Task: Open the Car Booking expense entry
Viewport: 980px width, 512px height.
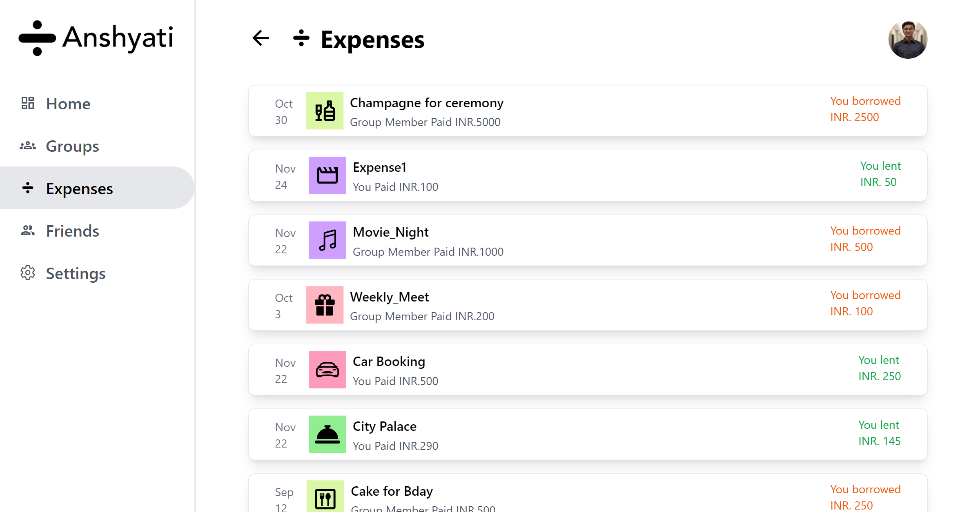Action: pos(588,370)
